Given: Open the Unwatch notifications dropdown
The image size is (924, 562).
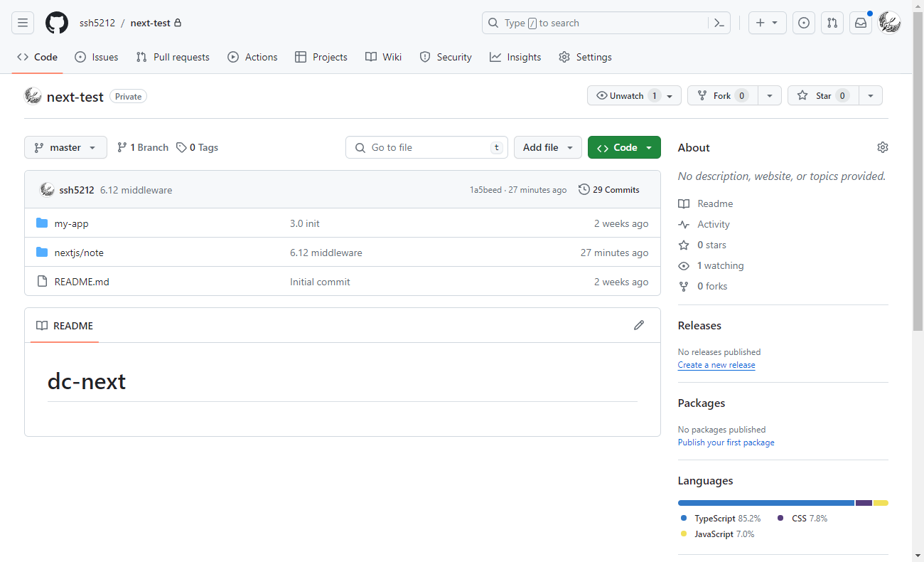Looking at the screenshot, I should pos(634,95).
